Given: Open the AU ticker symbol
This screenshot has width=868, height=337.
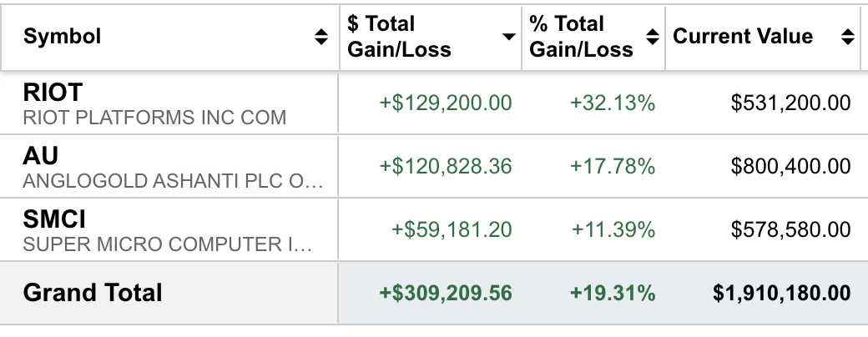Looking at the screenshot, I should pyautogui.click(x=40, y=156).
